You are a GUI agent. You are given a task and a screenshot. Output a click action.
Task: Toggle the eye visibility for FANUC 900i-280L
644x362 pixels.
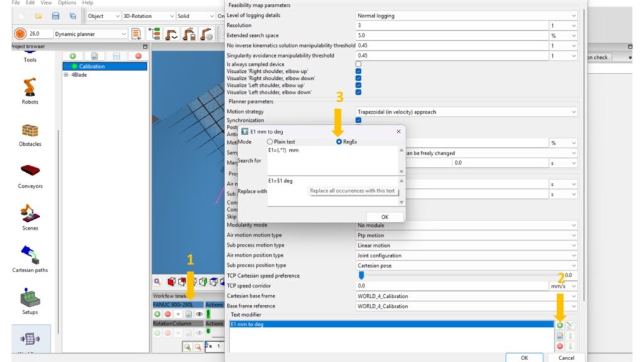(x=198, y=314)
